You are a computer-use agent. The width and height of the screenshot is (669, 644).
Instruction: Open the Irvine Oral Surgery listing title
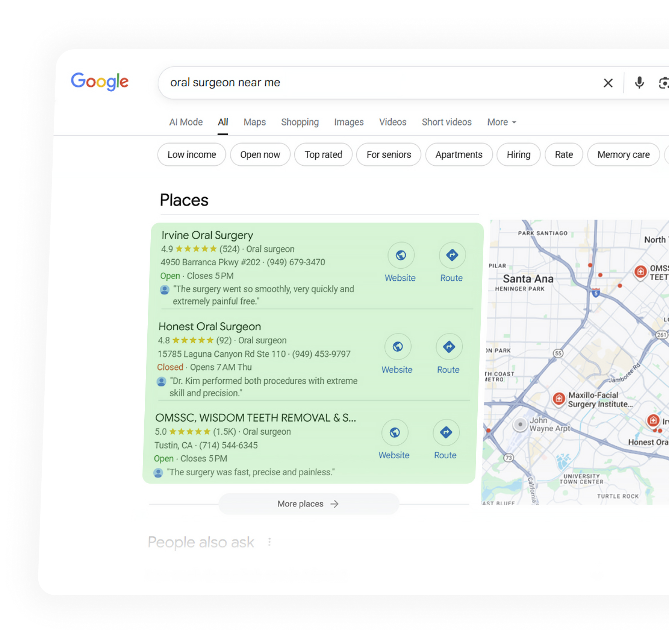[x=207, y=235]
